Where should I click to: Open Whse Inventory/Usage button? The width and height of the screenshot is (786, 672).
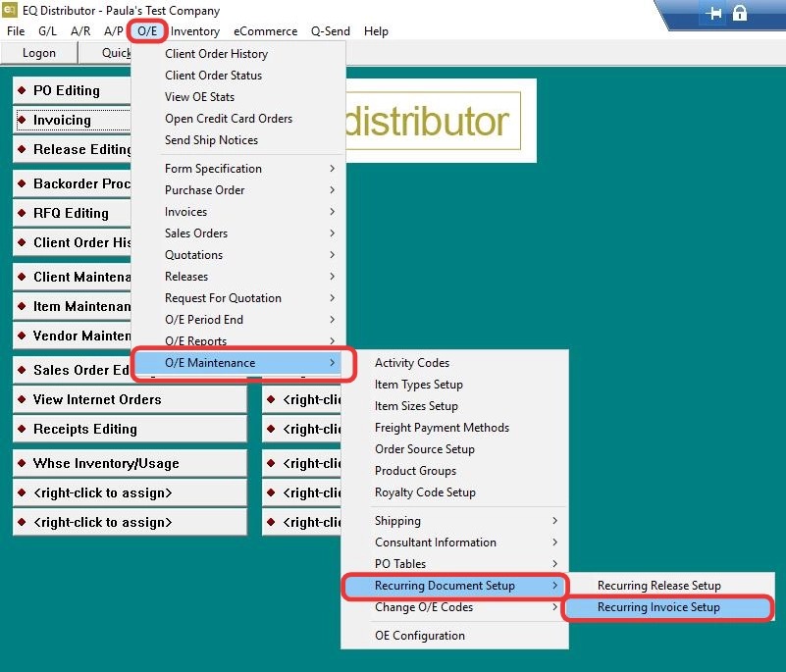pyautogui.click(x=130, y=463)
